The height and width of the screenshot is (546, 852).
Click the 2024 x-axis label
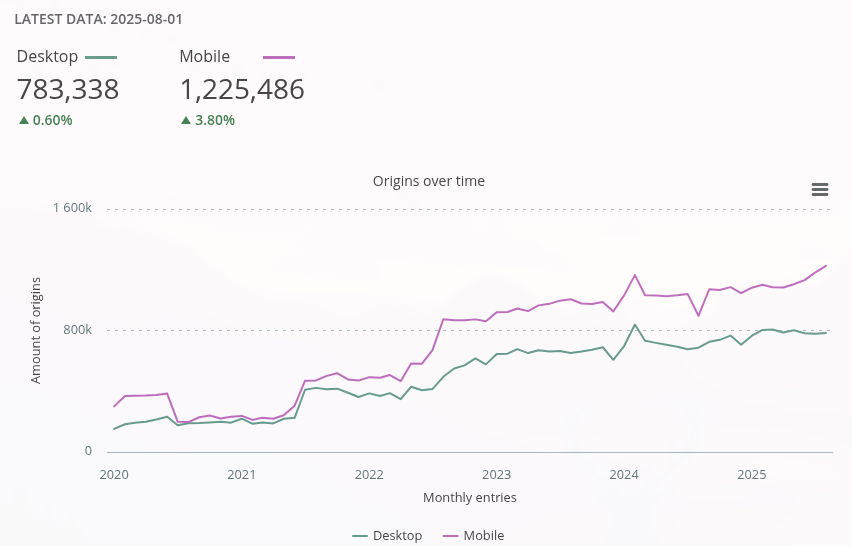[x=624, y=474]
